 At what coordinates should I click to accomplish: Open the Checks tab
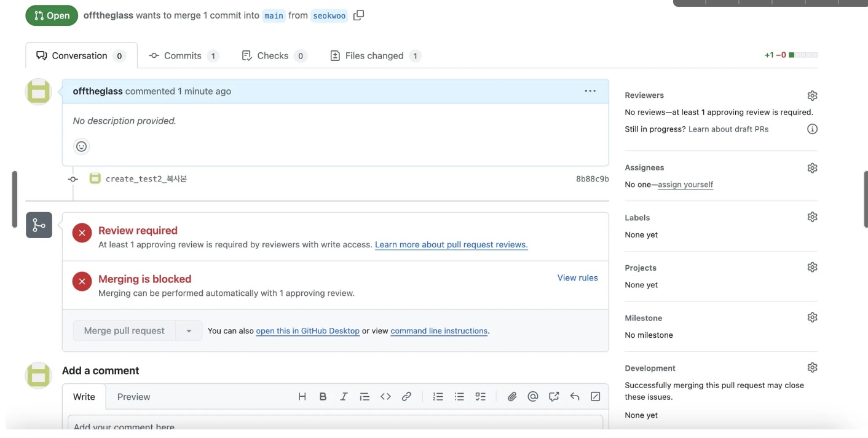[274, 55]
